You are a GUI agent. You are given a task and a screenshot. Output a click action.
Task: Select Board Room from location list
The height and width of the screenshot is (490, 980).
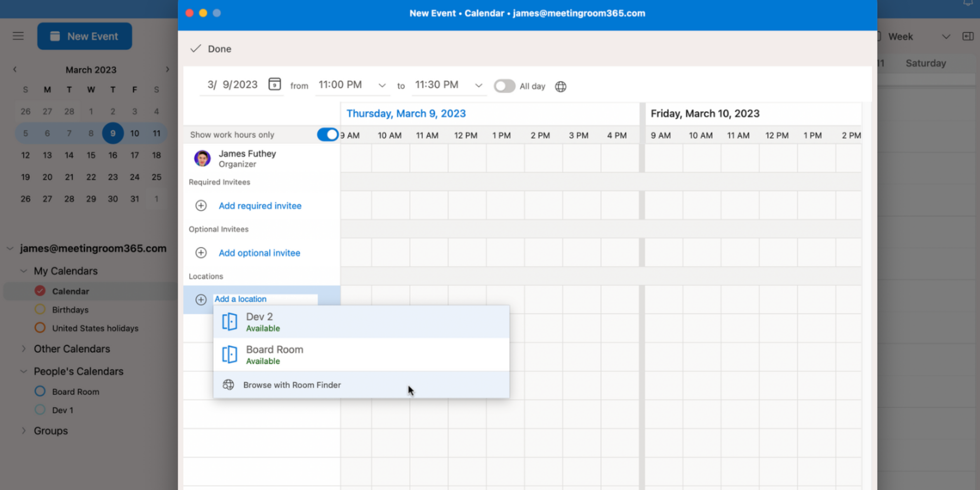pos(362,354)
